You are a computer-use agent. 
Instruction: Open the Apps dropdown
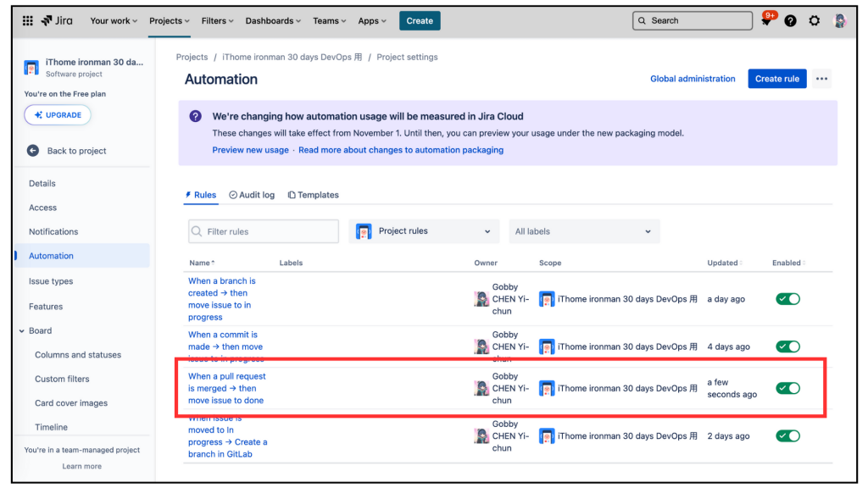[372, 21]
